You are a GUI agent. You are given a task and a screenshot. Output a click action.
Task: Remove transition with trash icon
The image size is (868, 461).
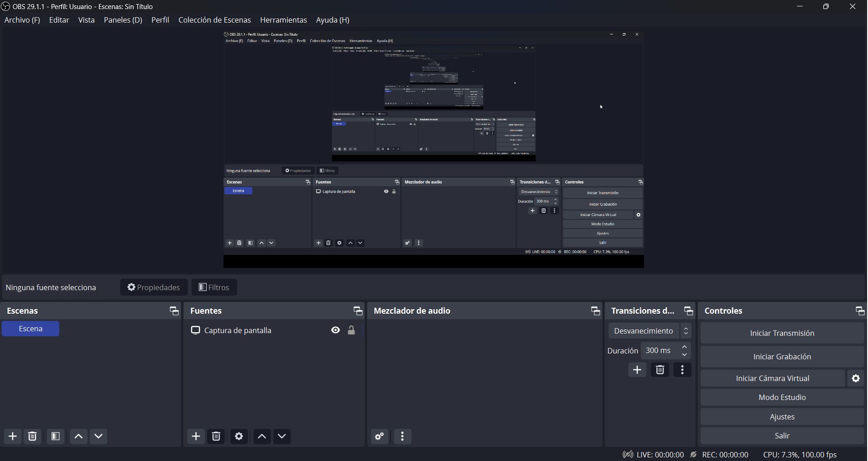coord(660,370)
